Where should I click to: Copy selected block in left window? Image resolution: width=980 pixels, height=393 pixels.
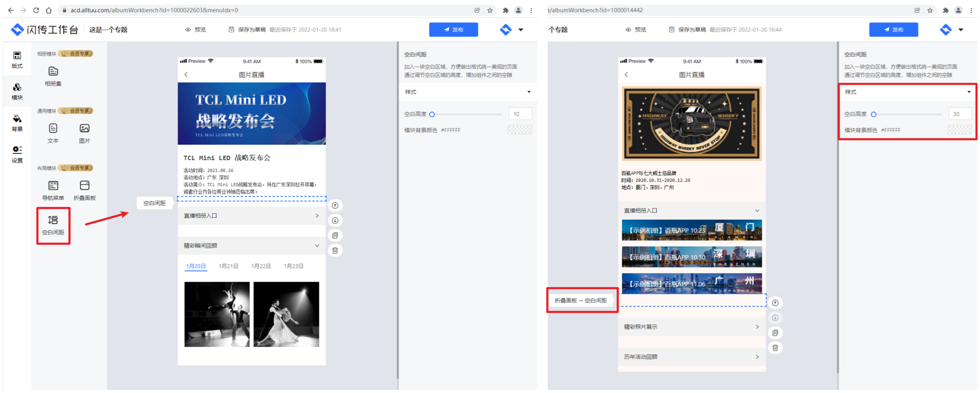(335, 236)
